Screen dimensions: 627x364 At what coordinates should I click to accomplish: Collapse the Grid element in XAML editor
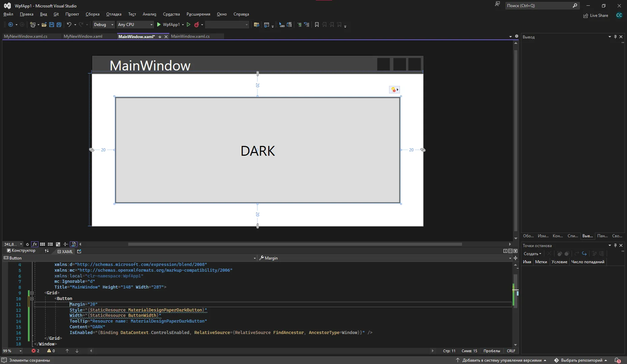[x=32, y=293]
